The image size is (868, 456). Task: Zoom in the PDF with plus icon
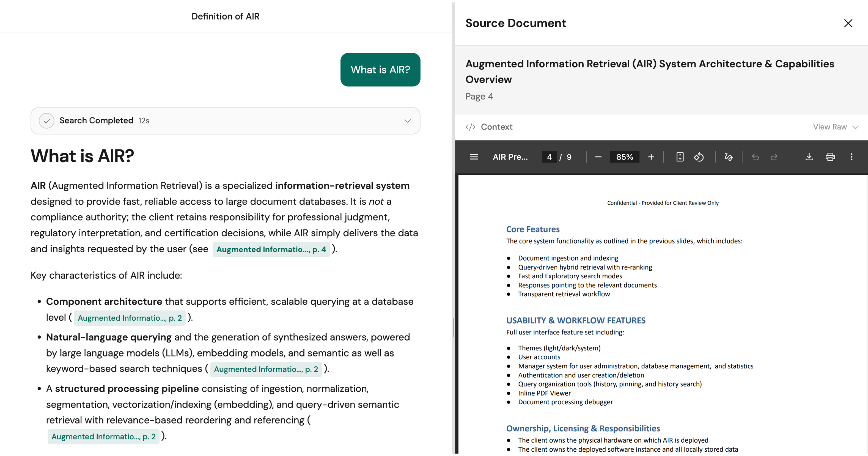click(x=651, y=157)
